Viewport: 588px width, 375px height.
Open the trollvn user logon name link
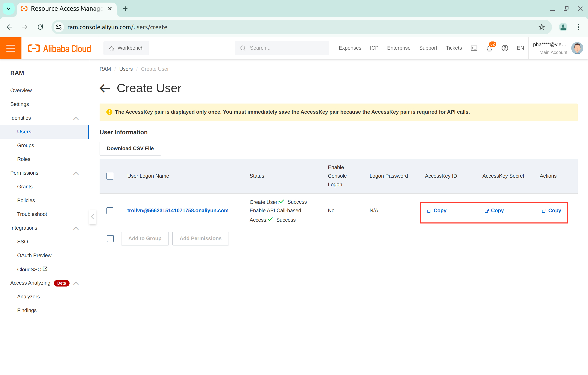point(178,210)
